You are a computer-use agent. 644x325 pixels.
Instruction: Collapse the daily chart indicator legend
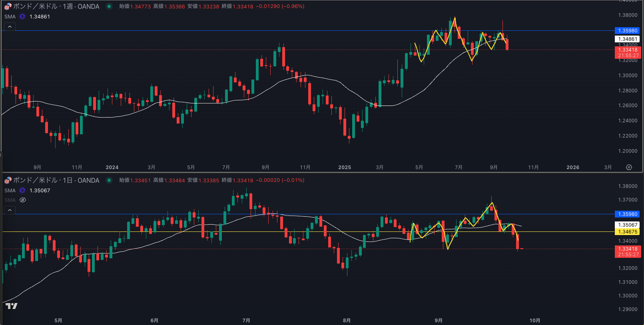(10, 210)
